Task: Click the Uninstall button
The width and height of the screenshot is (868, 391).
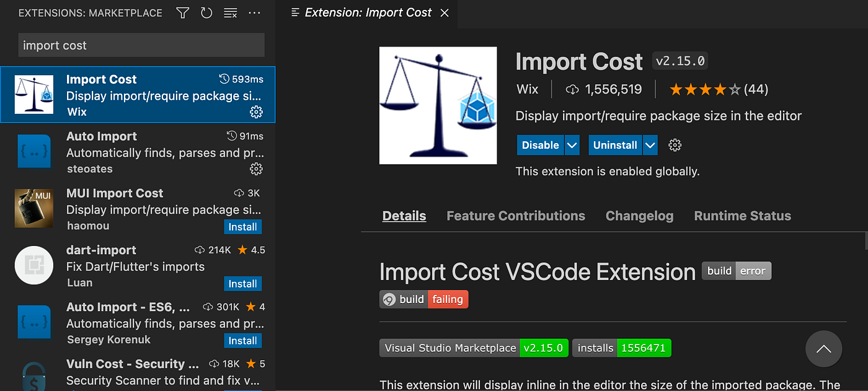Action: [x=615, y=145]
